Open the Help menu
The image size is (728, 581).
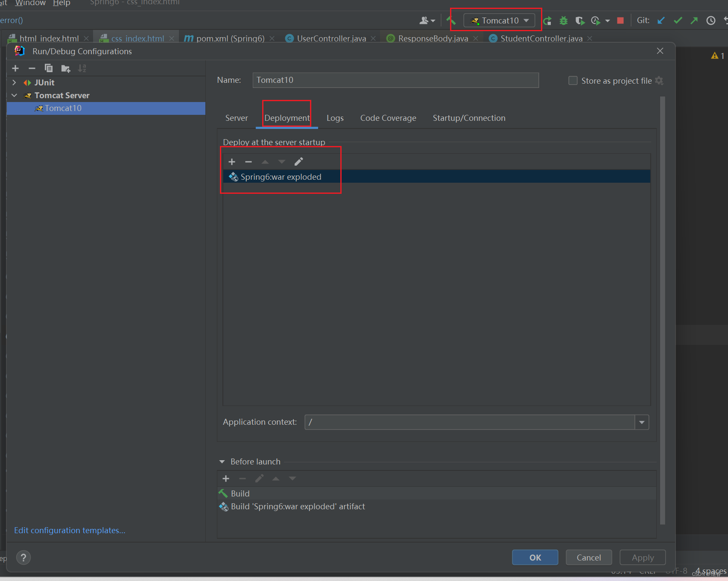[61, 3]
